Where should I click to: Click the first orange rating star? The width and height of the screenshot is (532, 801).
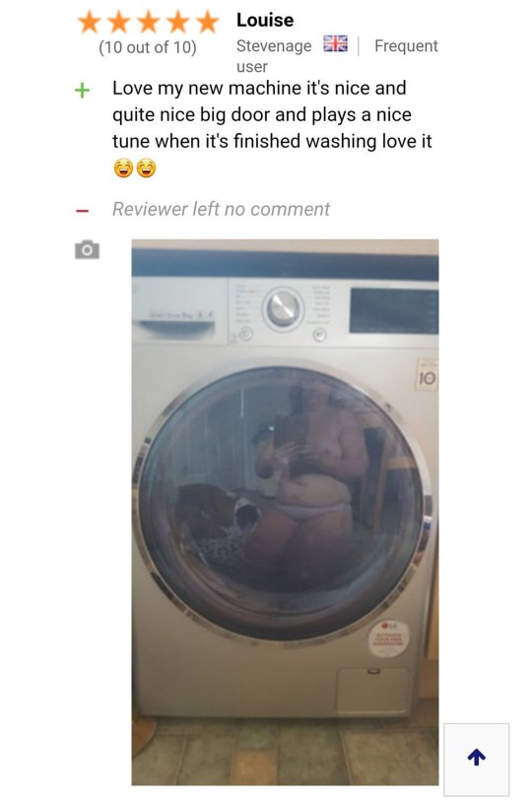tap(89, 23)
